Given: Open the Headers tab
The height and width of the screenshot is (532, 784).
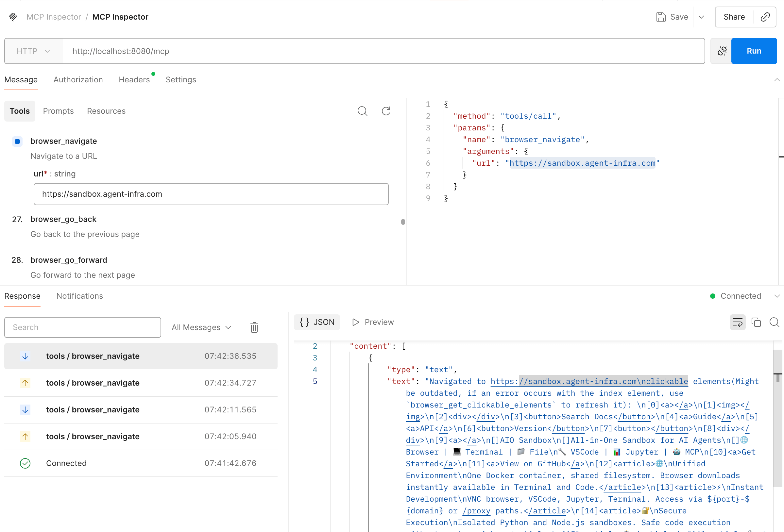Looking at the screenshot, I should (x=134, y=79).
